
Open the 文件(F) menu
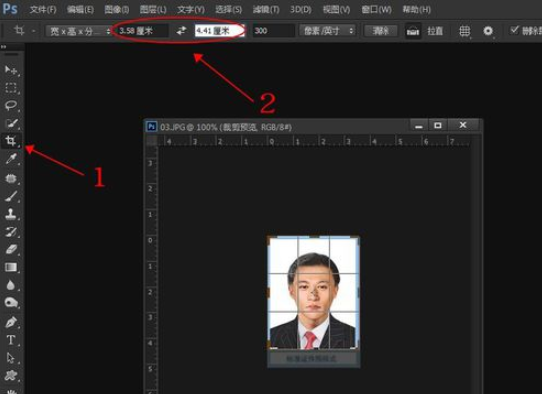pos(43,10)
